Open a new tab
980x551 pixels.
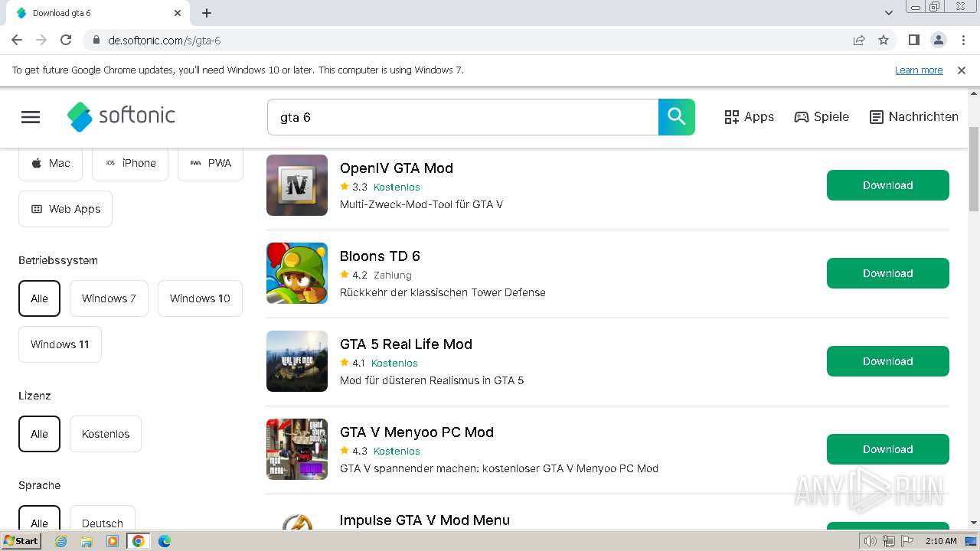coord(207,13)
